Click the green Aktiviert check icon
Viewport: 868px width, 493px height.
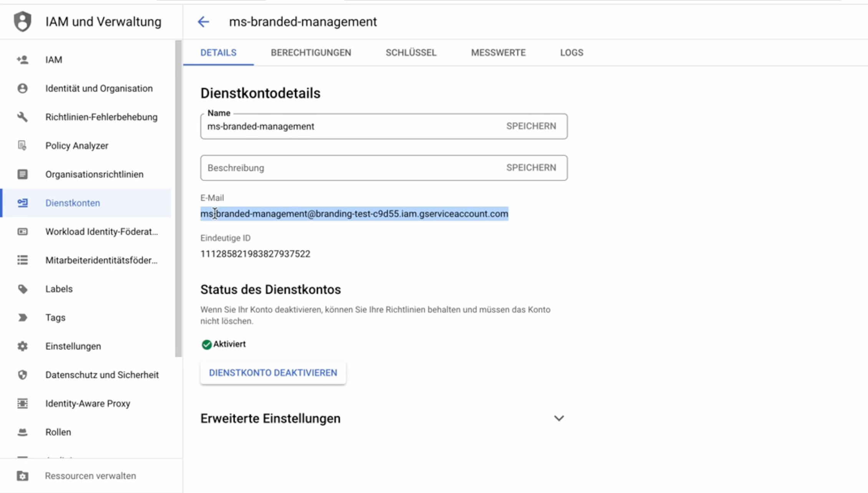point(207,344)
